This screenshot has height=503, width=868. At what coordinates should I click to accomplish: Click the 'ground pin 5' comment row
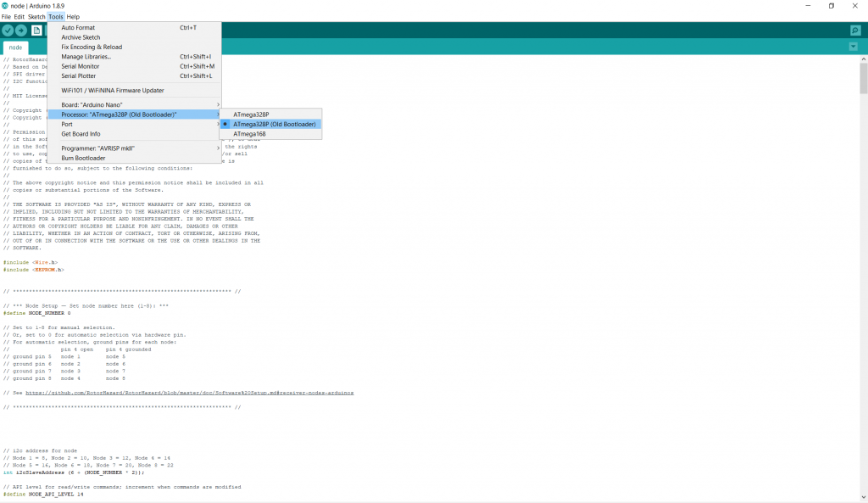(x=64, y=357)
